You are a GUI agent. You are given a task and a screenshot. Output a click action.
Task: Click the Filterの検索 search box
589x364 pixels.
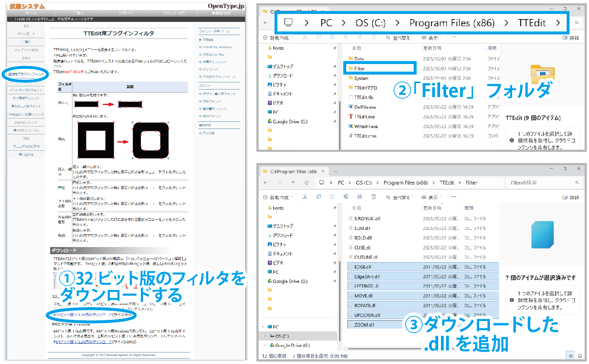(x=541, y=183)
